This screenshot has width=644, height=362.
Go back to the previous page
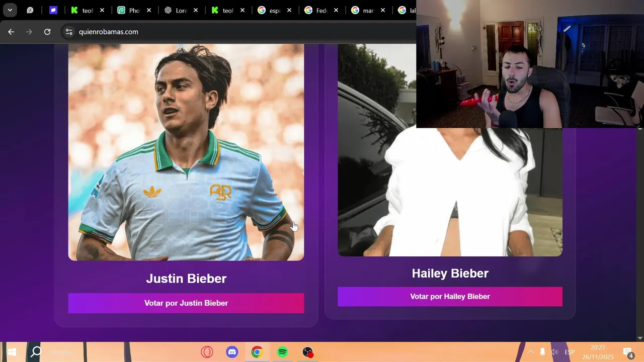(x=11, y=32)
